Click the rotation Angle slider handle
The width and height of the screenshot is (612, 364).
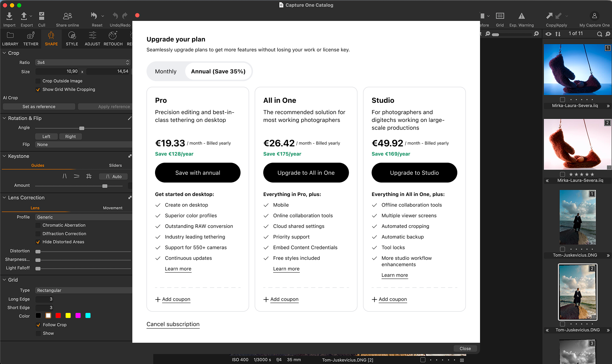point(82,128)
